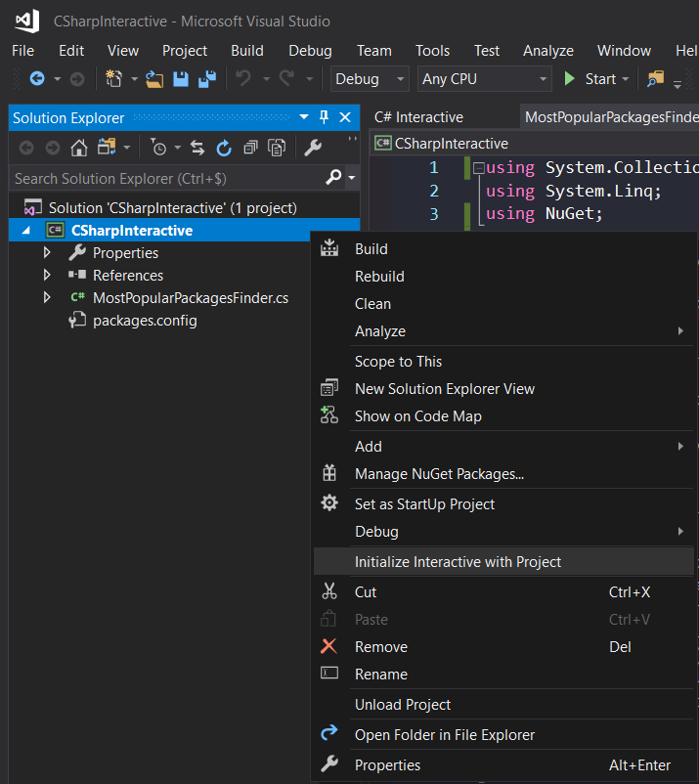This screenshot has width=699, height=784.
Task: Open the Add submenu
Action: point(502,447)
